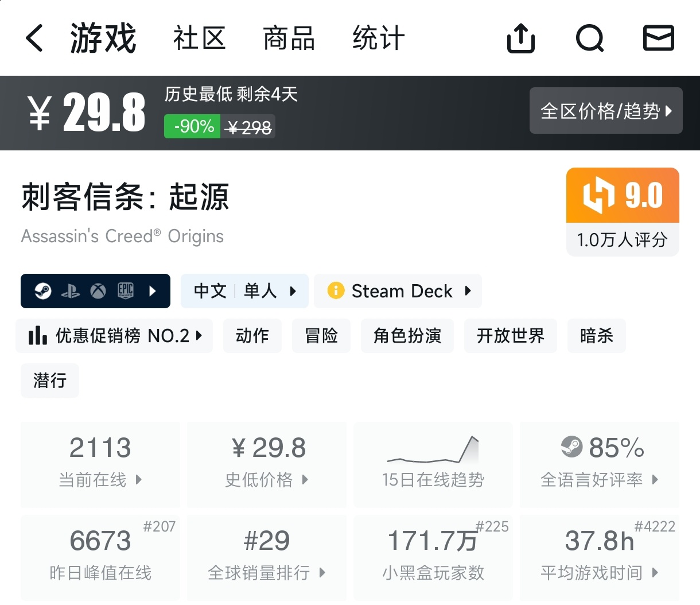Screen dimensions: 700x605
Task: Tap the Steam platform icon
Action: coord(43,291)
